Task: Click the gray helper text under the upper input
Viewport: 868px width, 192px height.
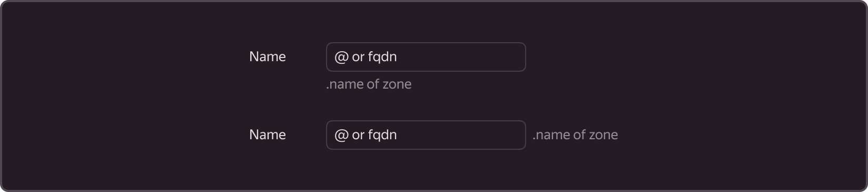Action: [369, 84]
